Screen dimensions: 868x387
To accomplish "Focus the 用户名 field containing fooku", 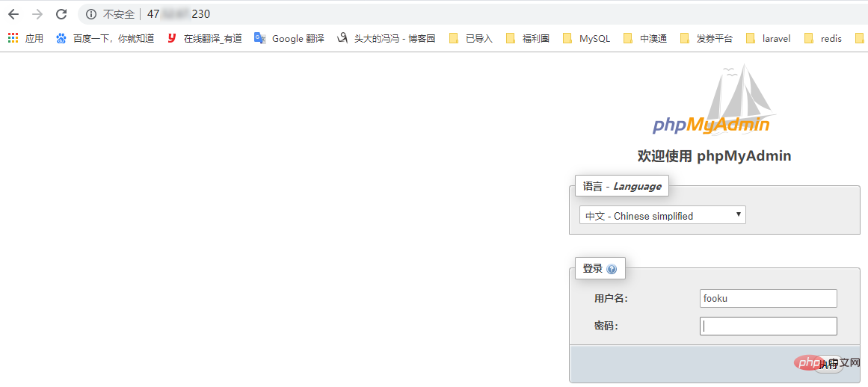I will click(x=769, y=299).
